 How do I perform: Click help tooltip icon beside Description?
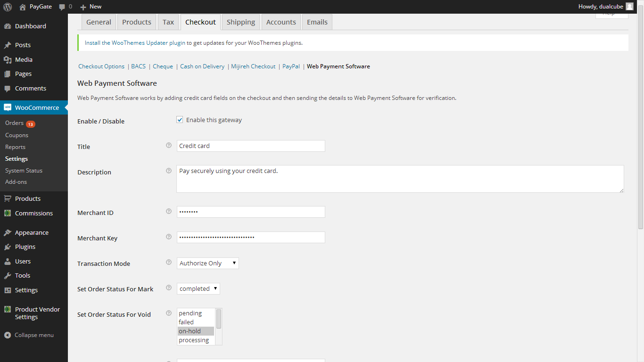pos(169,171)
